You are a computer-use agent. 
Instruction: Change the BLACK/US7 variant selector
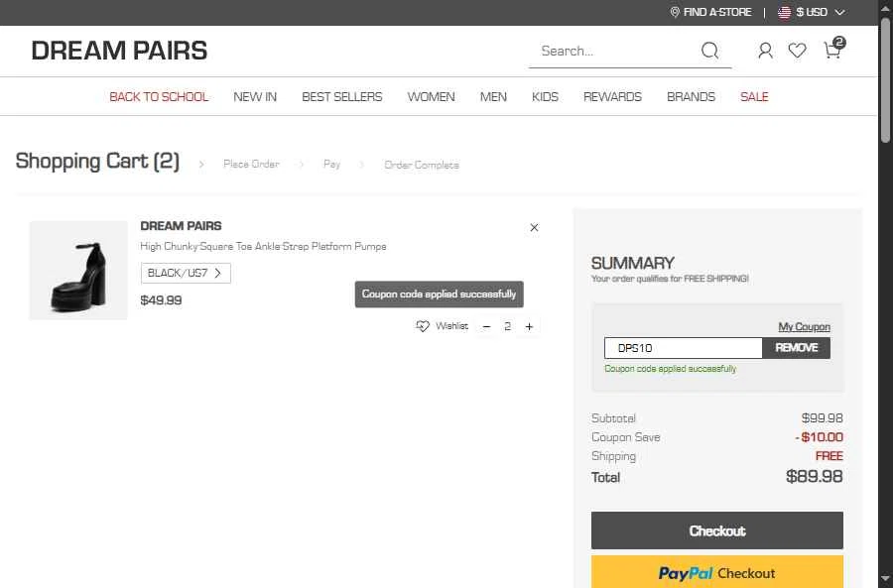[x=186, y=274]
